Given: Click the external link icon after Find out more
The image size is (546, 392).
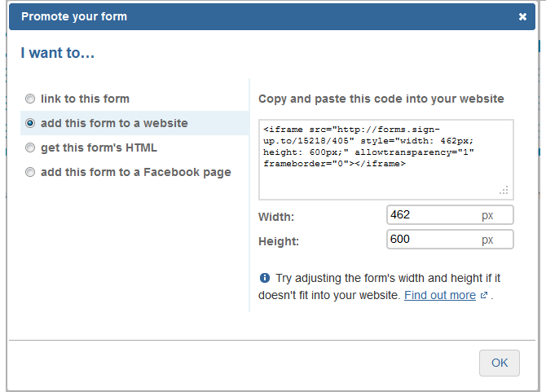Looking at the screenshot, I should 484,296.
